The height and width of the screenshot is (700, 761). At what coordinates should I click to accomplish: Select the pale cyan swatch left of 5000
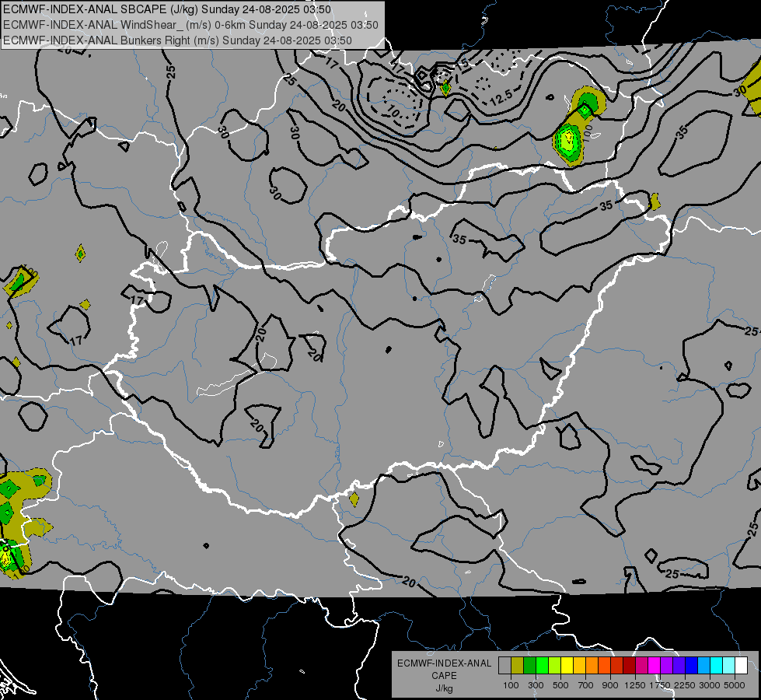point(729,666)
